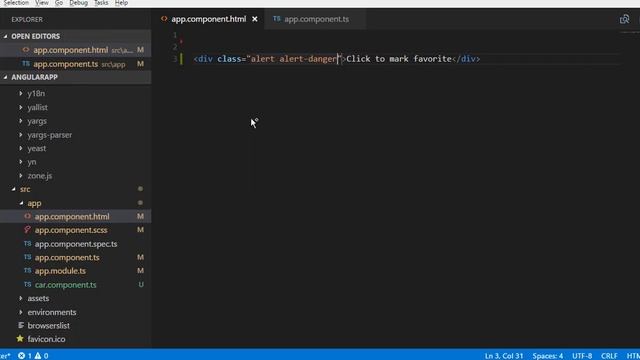Viewport: 640px width, 360px height.
Task: Switch to the app.component.html editor tab
Action: [x=208, y=19]
